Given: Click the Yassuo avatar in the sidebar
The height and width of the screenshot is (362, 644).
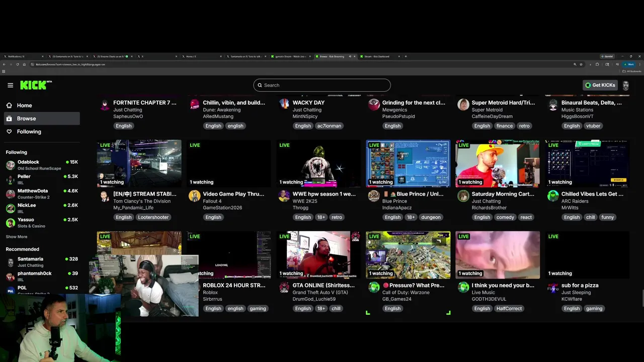Looking at the screenshot, I should pyautogui.click(x=10, y=223).
